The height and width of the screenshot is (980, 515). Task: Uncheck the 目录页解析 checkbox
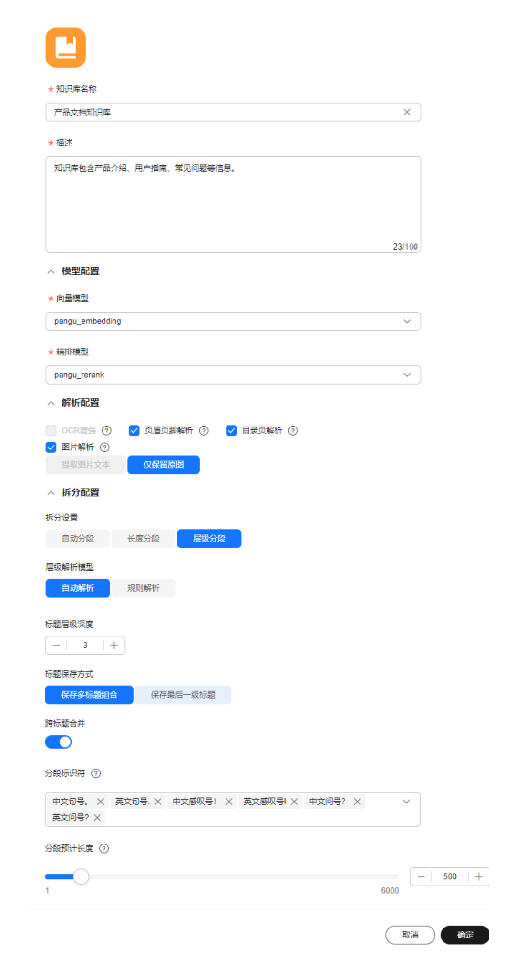[x=231, y=430]
